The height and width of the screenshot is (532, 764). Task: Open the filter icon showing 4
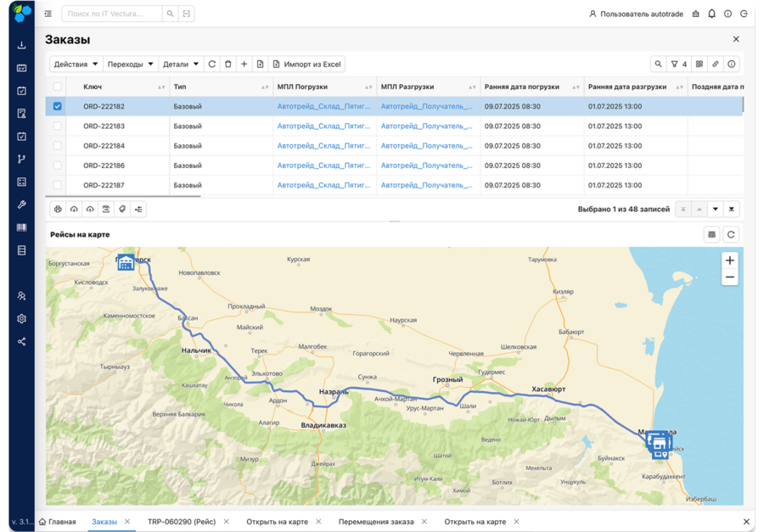678,64
